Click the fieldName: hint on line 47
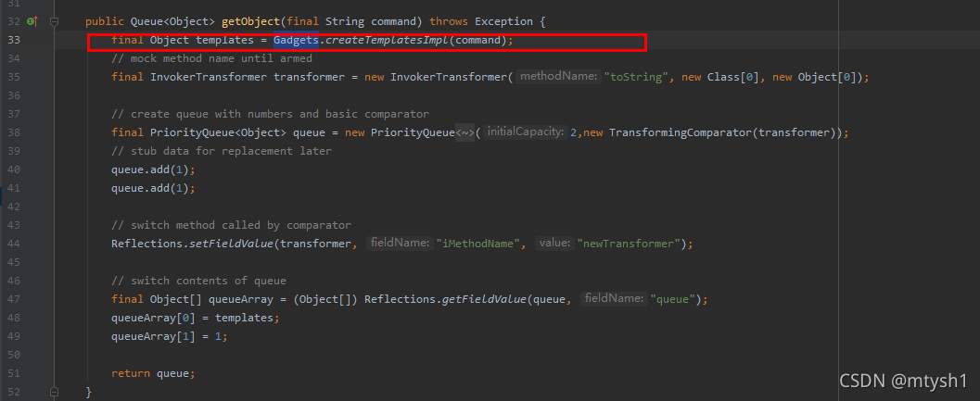Viewport: 980px width, 401px height. 615,298
